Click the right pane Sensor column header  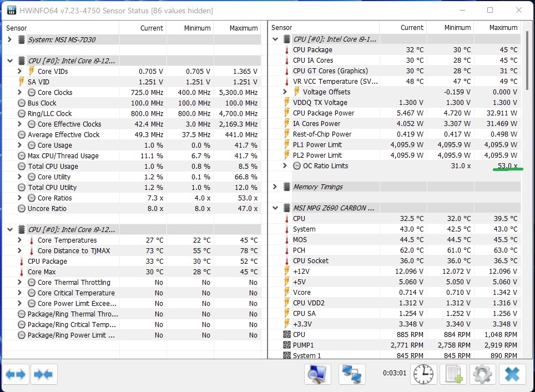pyautogui.click(x=324, y=28)
